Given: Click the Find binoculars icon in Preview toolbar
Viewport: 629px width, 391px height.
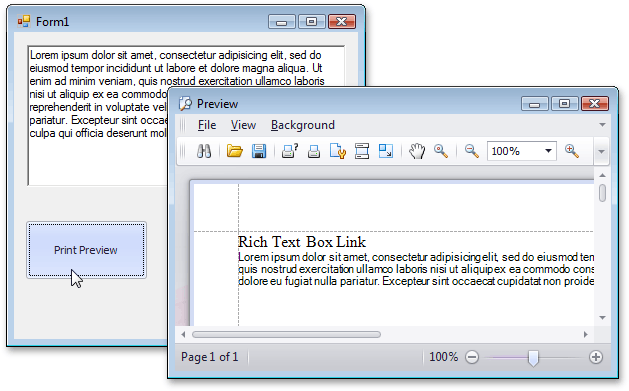Looking at the screenshot, I should tap(204, 151).
